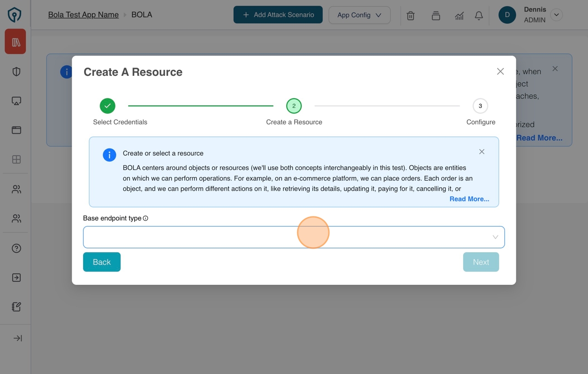This screenshot has height=374, width=588.
Task: Open the help question-mark icon
Action: coord(16,248)
